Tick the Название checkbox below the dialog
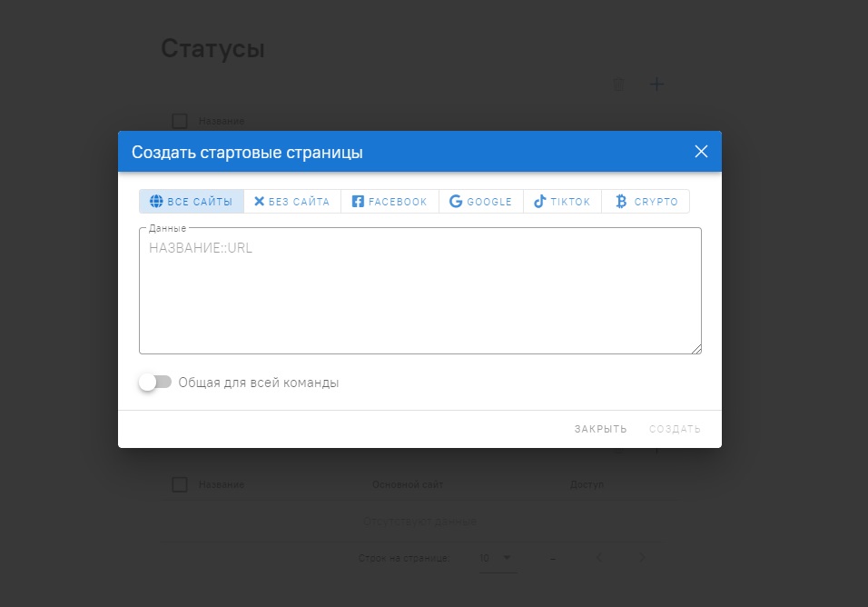The image size is (868, 607). [180, 484]
